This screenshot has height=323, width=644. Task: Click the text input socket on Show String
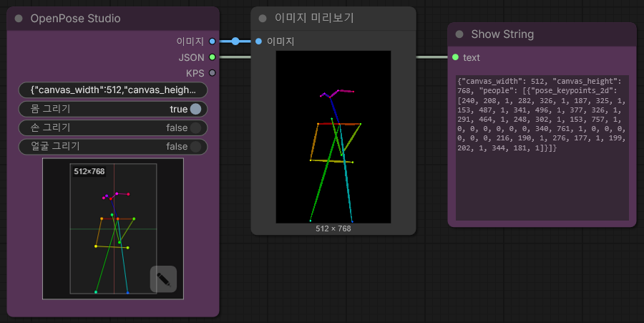point(455,57)
